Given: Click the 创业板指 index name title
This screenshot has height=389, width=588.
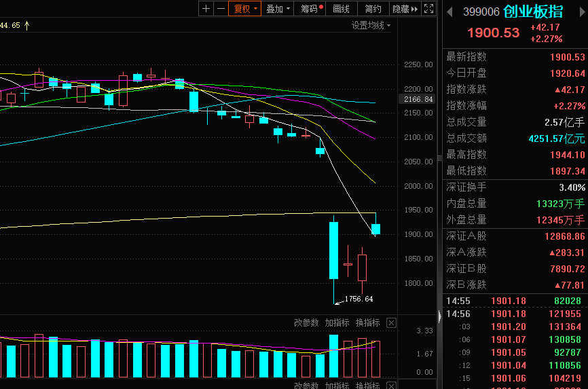Looking at the screenshot, I should coord(533,12).
